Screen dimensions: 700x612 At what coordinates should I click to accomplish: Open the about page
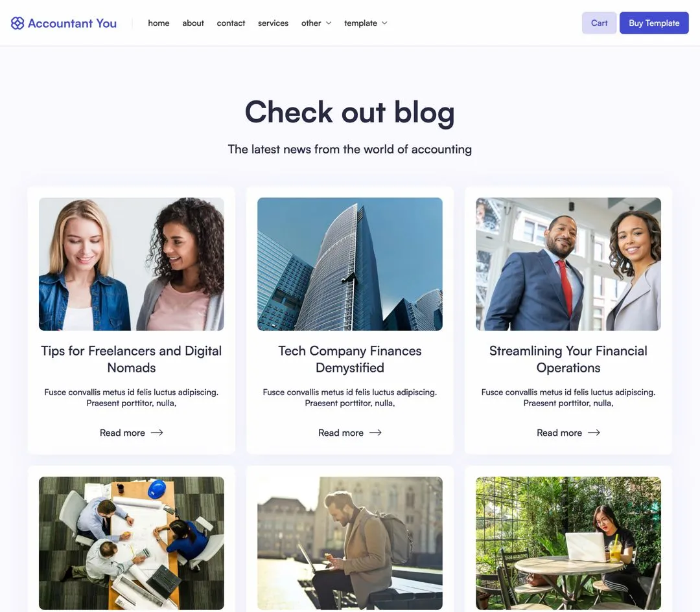(193, 23)
